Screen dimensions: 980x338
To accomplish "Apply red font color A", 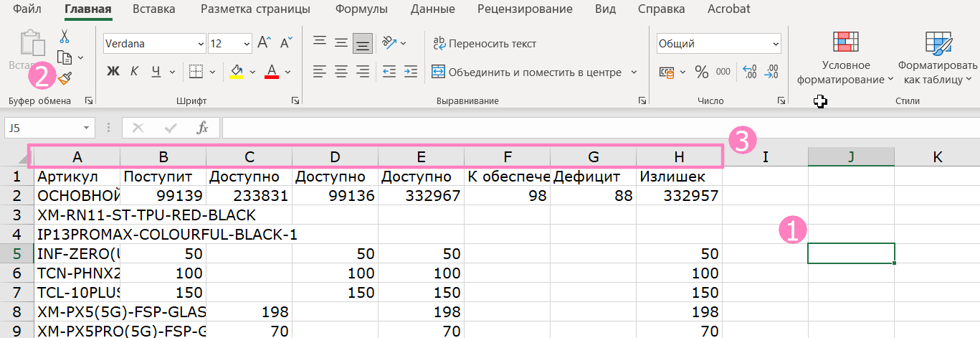I will 272,71.
